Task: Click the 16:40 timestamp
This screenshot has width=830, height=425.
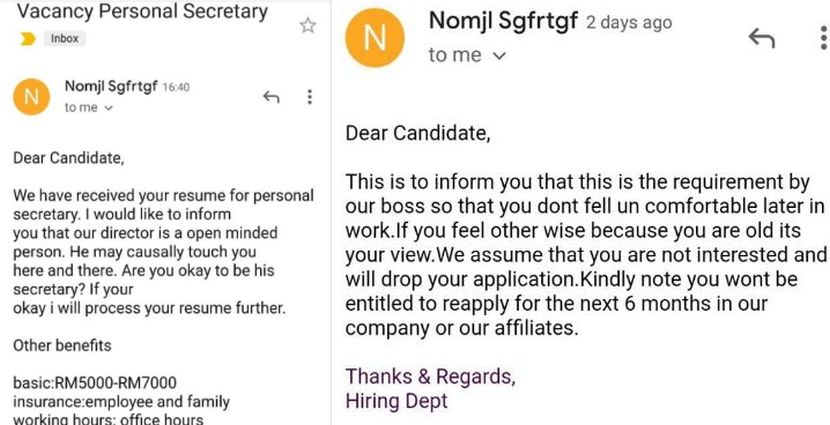Action: (x=176, y=89)
